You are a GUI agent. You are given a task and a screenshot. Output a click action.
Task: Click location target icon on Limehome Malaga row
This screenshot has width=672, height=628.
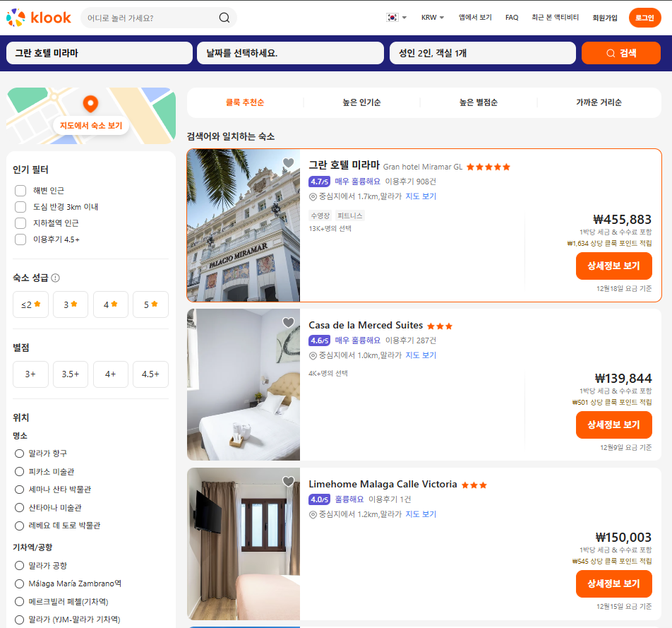coord(313,514)
